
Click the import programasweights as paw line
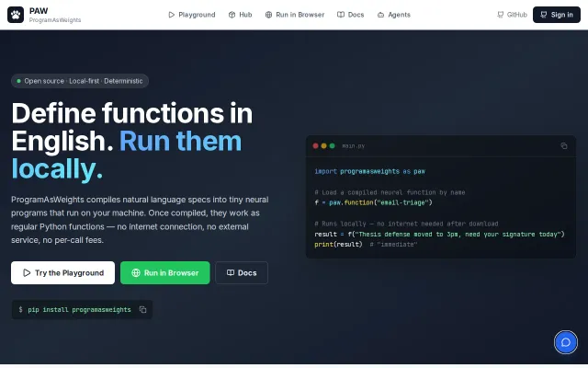point(369,171)
